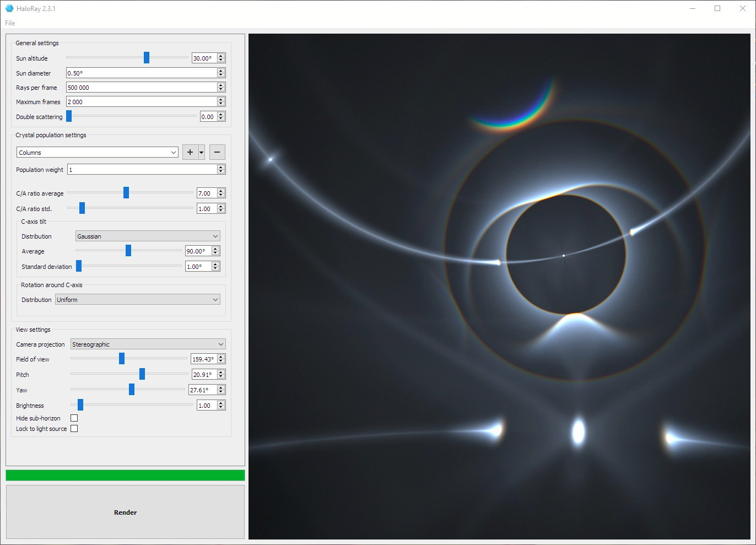Click the HaloRay app icon in title bar
756x545 pixels.
9,8
